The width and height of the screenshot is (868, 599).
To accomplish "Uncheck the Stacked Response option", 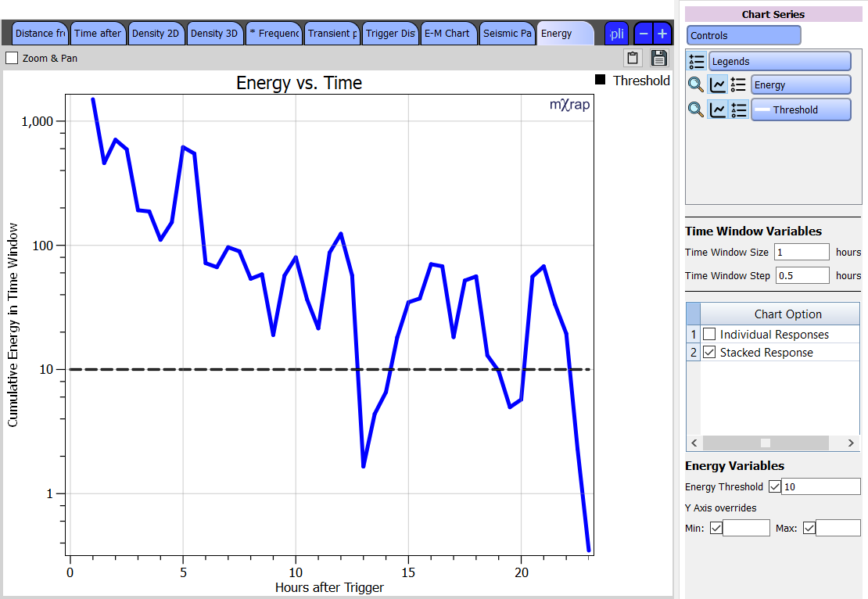I will coord(709,353).
